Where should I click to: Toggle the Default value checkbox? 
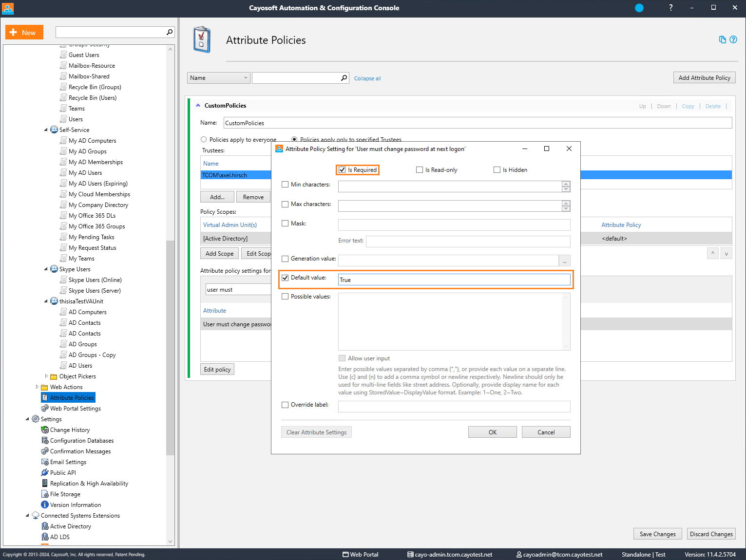(x=285, y=278)
